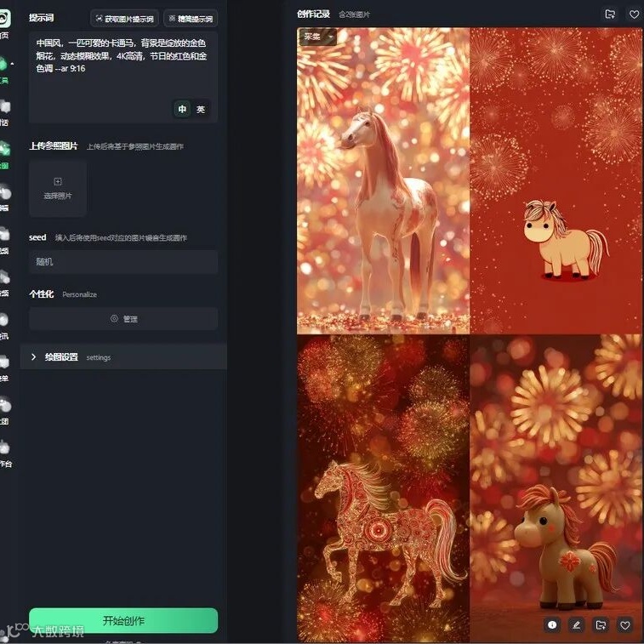Click the edit pencil icon on image
The width and height of the screenshot is (644, 644).
point(577,624)
